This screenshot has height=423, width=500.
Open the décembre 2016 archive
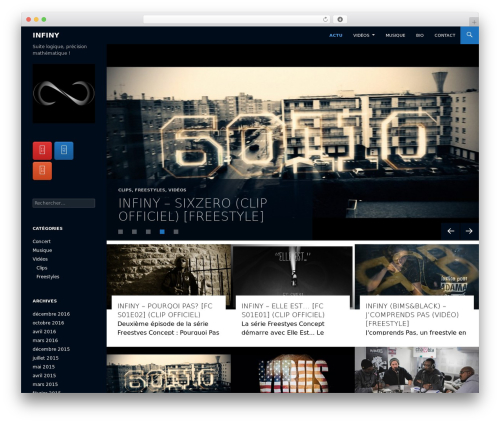tap(51, 314)
